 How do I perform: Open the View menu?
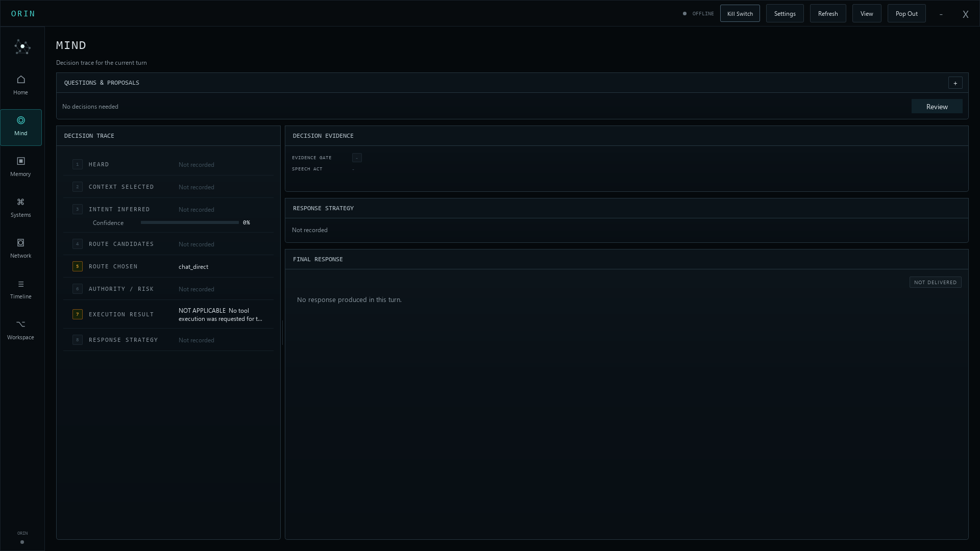coord(866,14)
